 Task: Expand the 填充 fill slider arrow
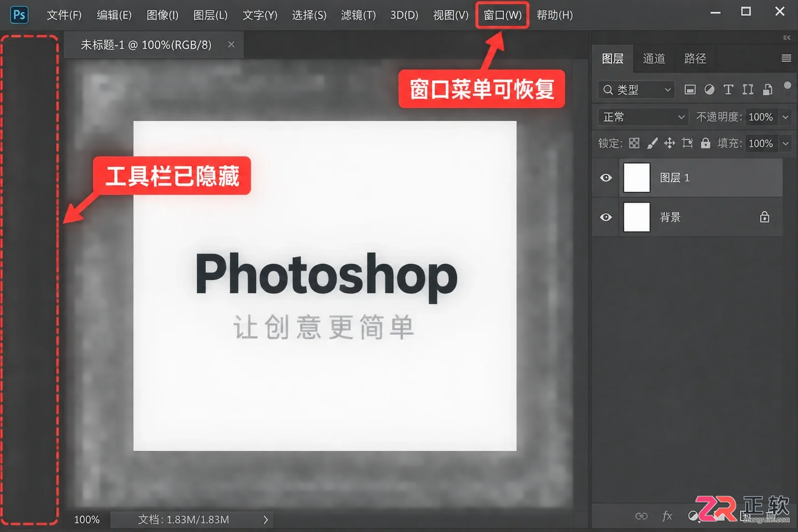(x=785, y=144)
